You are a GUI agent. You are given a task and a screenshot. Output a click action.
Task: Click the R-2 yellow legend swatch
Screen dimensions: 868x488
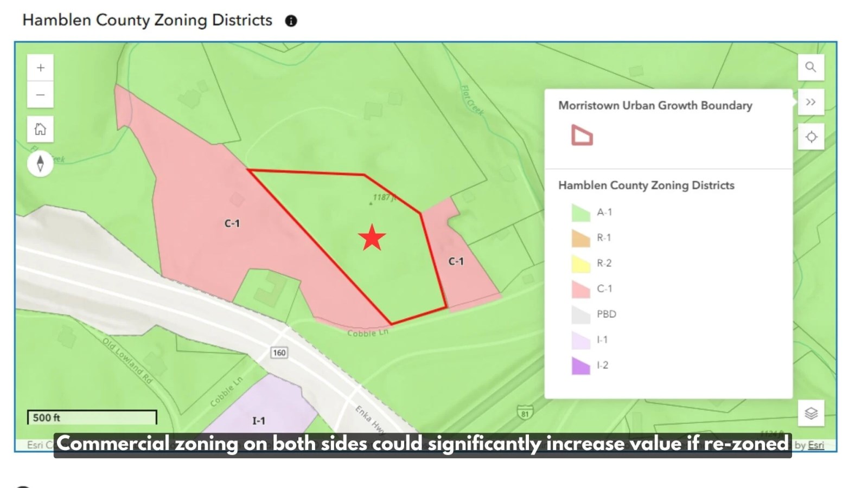click(580, 264)
